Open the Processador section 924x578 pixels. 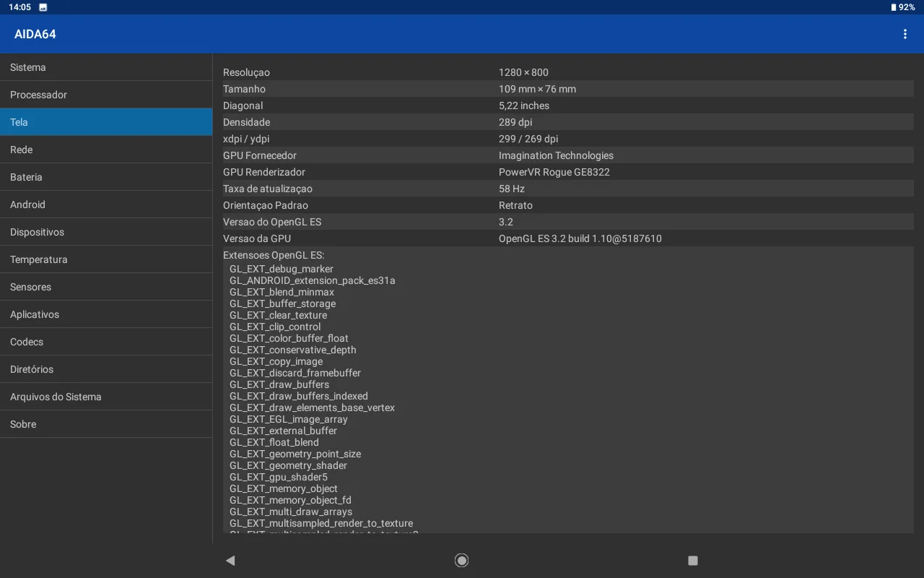106,95
